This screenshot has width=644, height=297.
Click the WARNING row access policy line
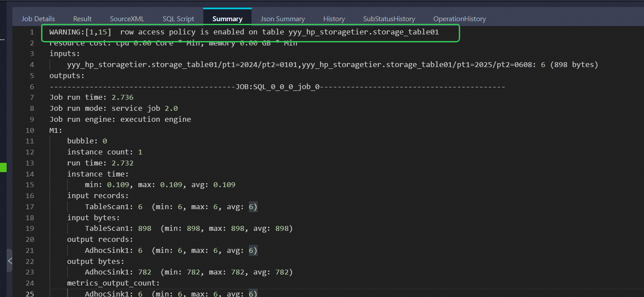(244, 32)
